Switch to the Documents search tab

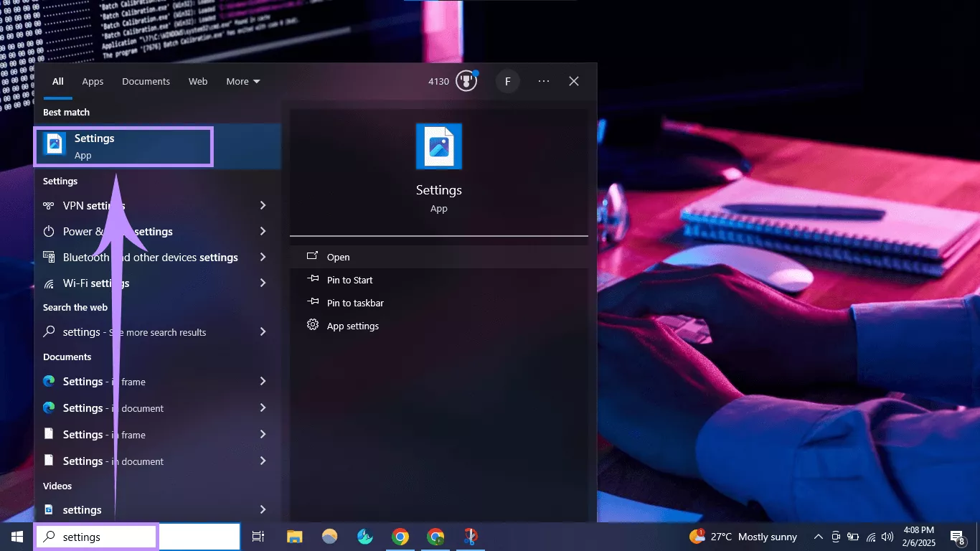[x=146, y=81]
